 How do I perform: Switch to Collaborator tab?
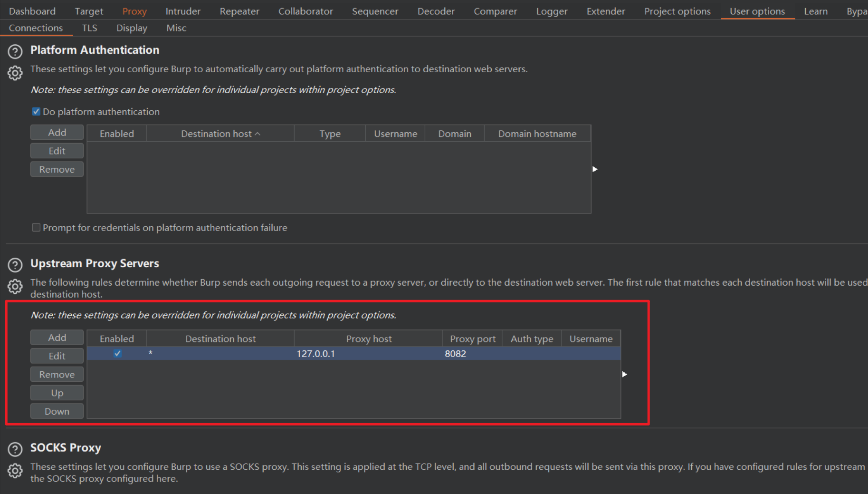[x=305, y=11]
